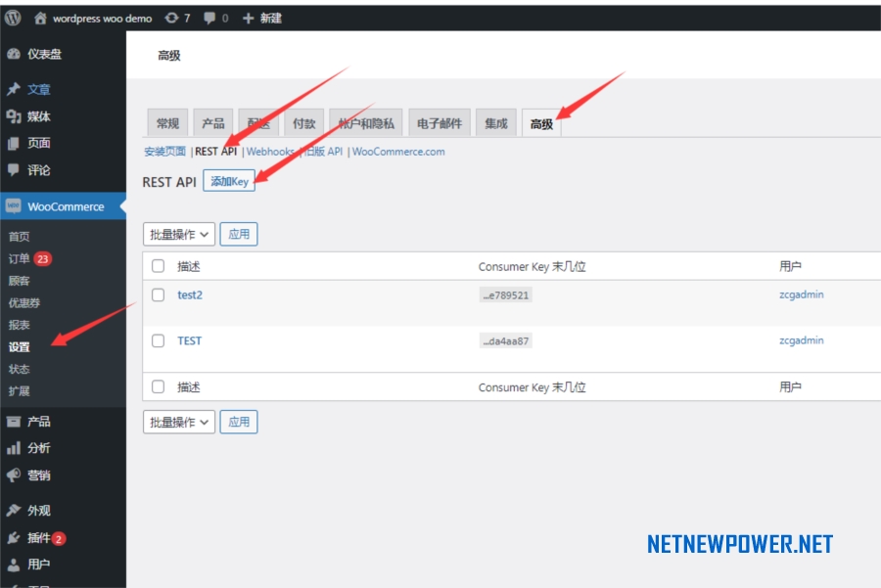The height and width of the screenshot is (588, 881).
Task: Click the top Consumer Key 末几位 header
Action: coord(533,266)
